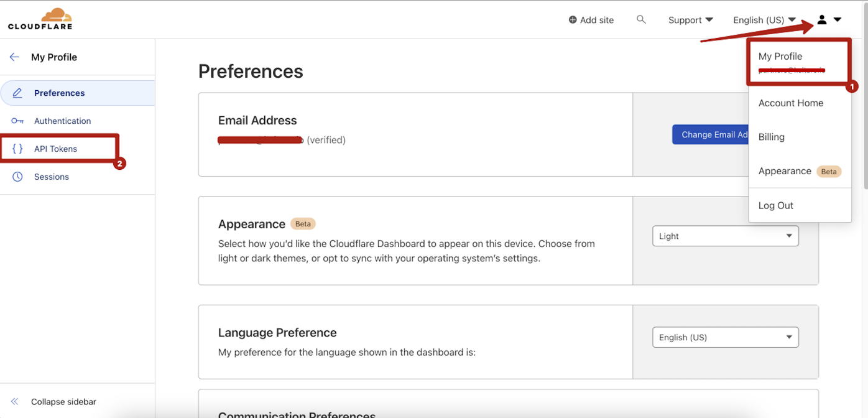The width and height of the screenshot is (868, 418).
Task: Click the account menu caret arrow
Action: point(838,20)
